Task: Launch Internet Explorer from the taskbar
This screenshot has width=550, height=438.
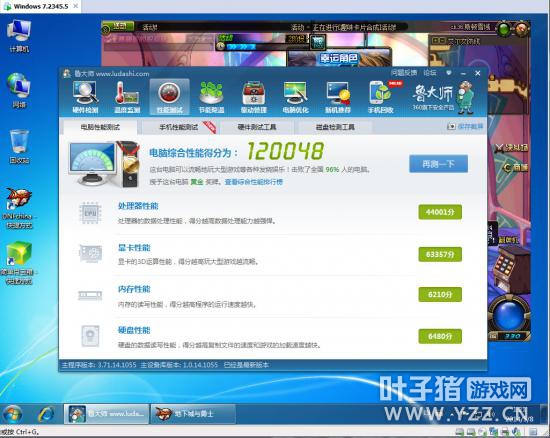Action: point(46,414)
